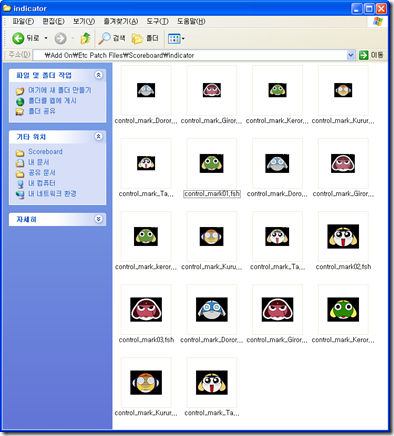Open the back history dropdown arrow
The height and width of the screenshot is (436, 394).
click(46, 38)
